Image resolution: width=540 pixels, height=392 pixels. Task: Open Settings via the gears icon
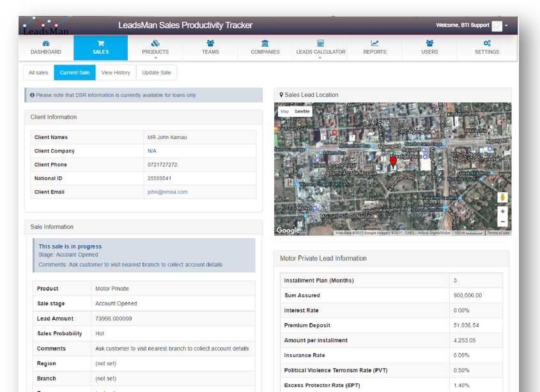(x=486, y=43)
